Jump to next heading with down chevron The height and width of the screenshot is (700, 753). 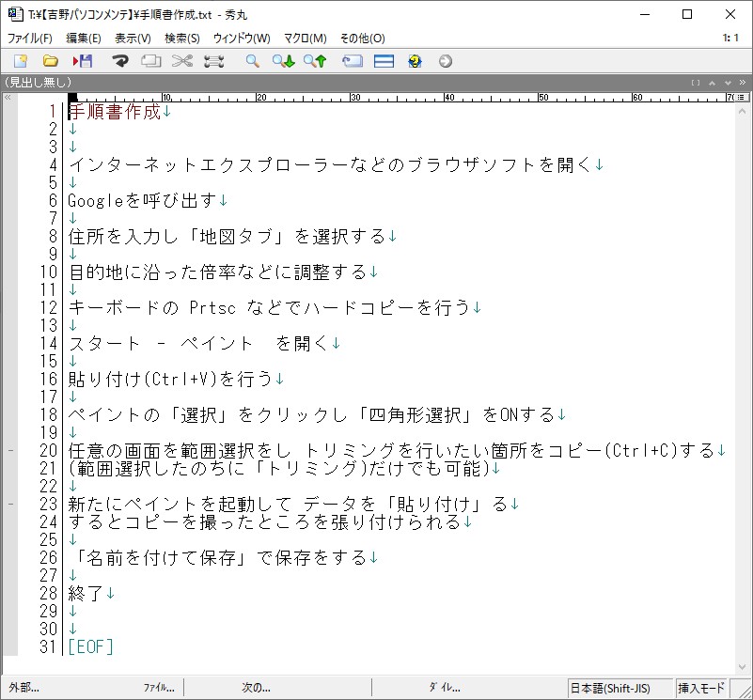pos(728,83)
